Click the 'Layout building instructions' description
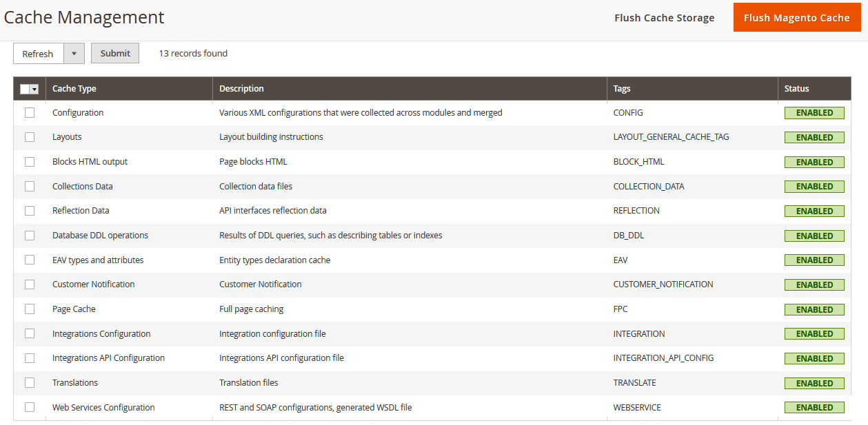 point(271,137)
